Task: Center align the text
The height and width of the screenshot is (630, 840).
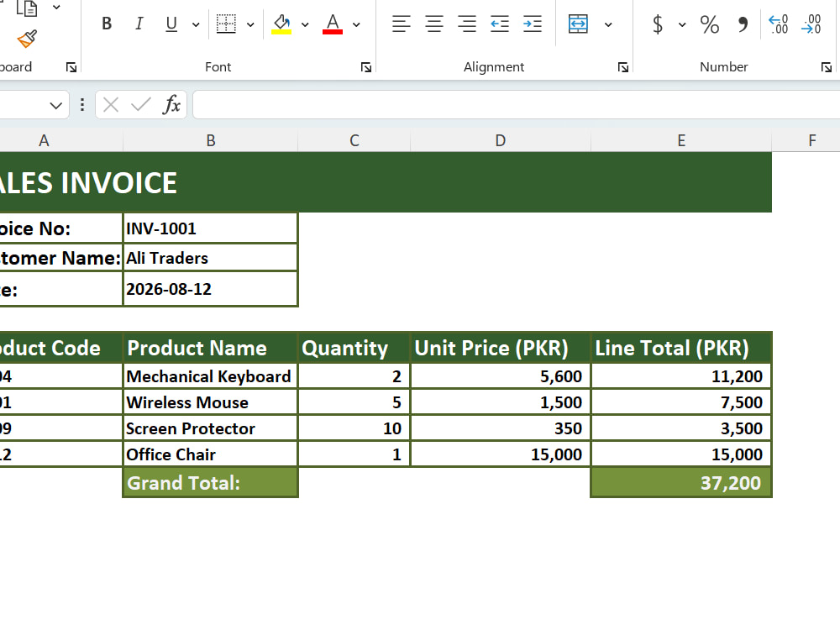Action: [x=434, y=24]
